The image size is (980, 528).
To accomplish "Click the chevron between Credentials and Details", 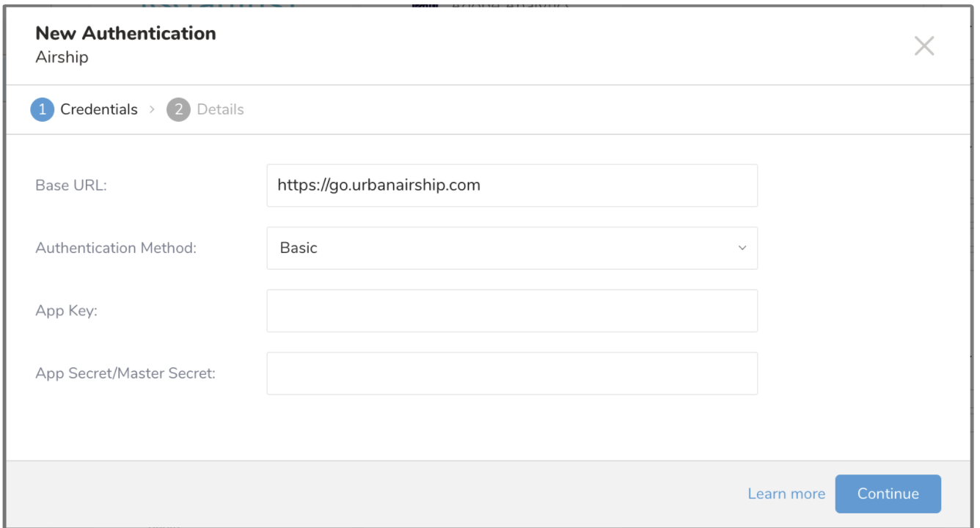I will (152, 109).
